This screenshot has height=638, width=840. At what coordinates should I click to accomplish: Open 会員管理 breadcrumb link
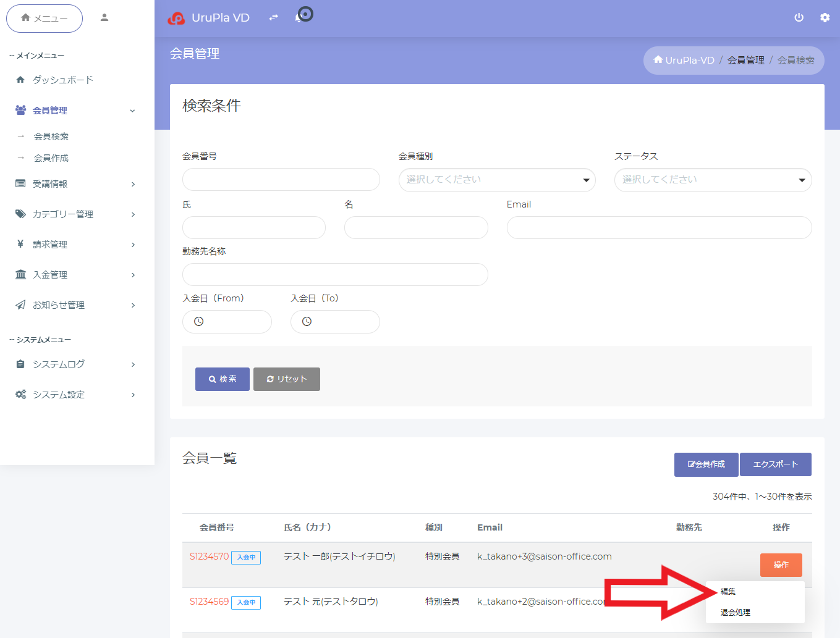tap(745, 60)
